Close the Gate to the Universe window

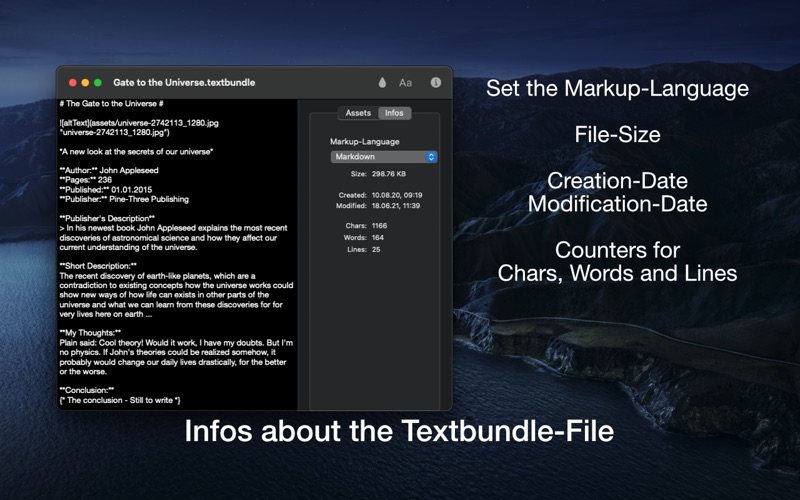click(x=72, y=83)
